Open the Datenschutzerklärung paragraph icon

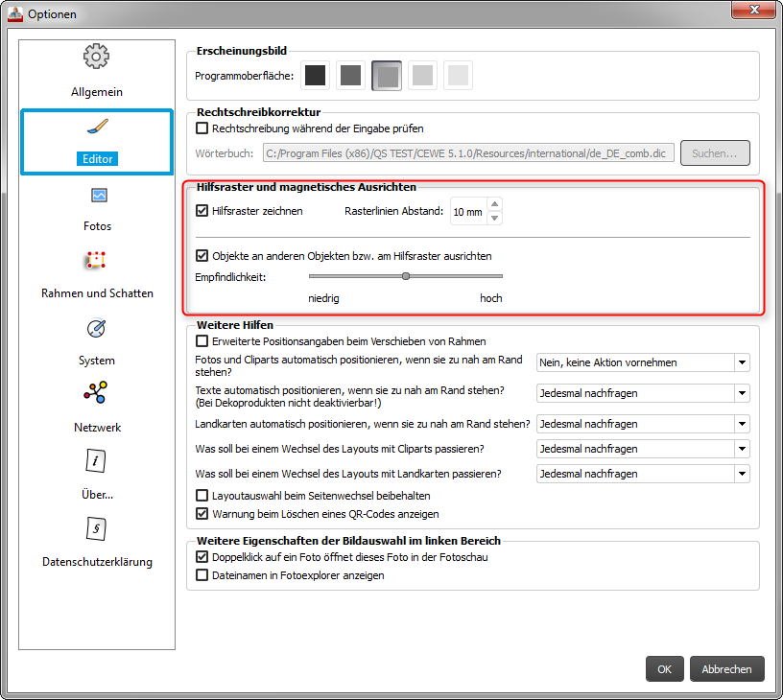coord(97,528)
